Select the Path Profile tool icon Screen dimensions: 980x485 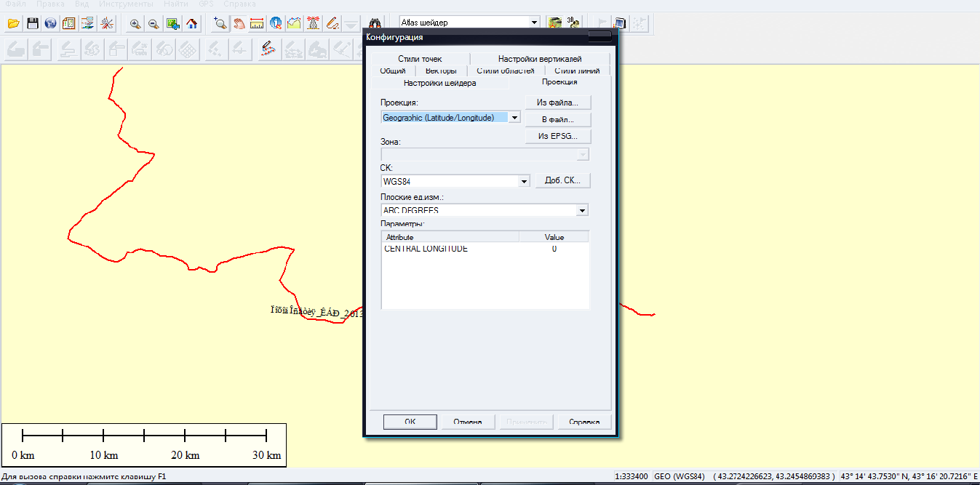294,23
